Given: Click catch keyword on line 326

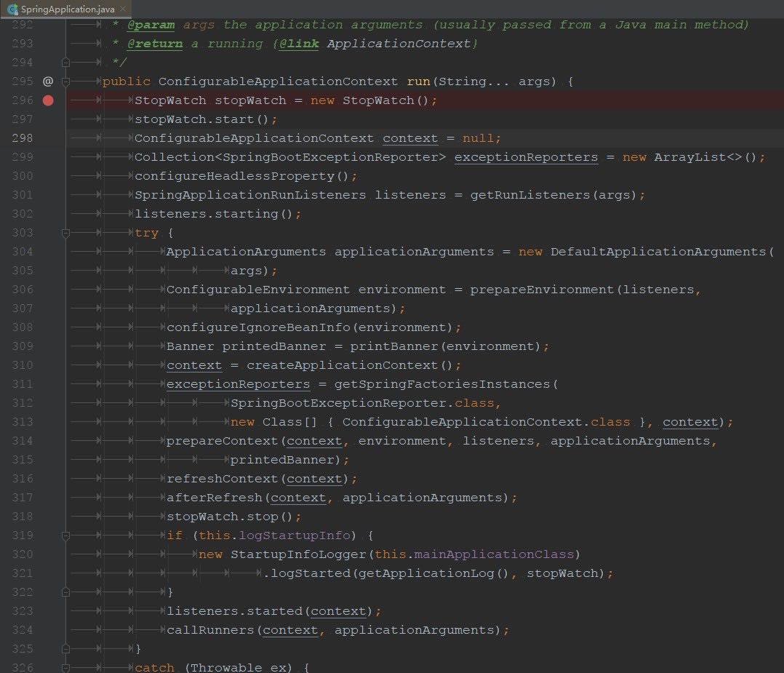Looking at the screenshot, I should click(154, 667).
